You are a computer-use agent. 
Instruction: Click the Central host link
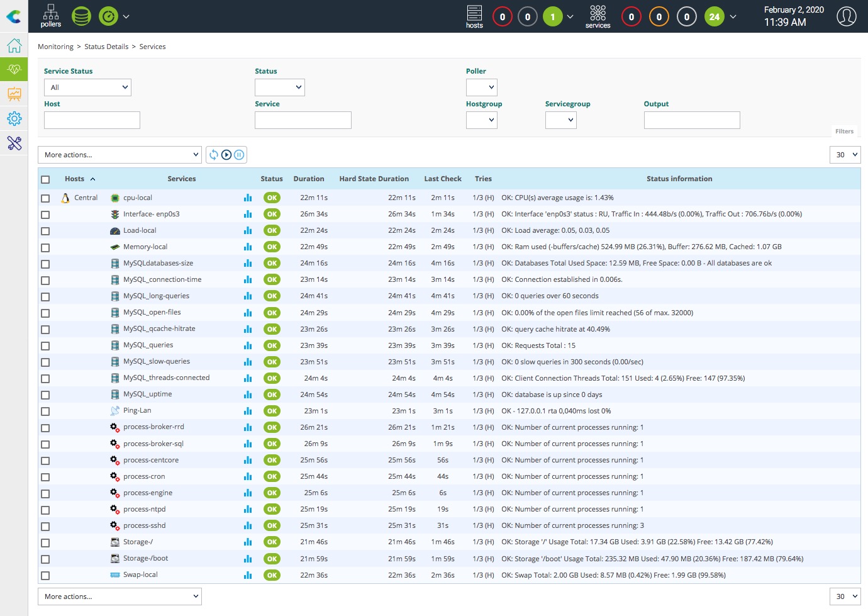point(86,198)
